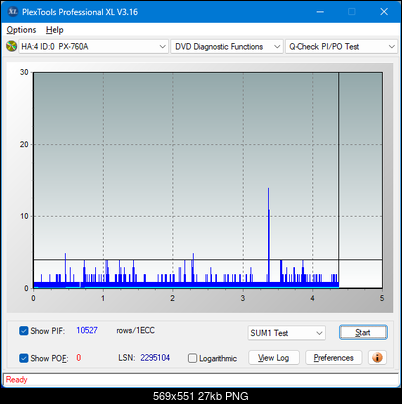This screenshot has height=404, width=402.
Task: Open the SUM1 Test dropdown
Action: (x=287, y=333)
